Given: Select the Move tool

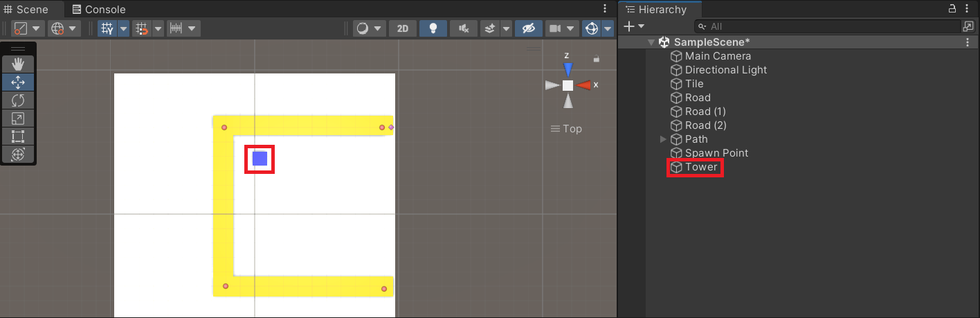Looking at the screenshot, I should [x=18, y=82].
